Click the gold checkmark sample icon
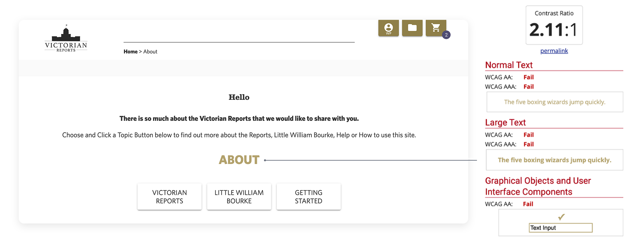The height and width of the screenshot is (246, 644). [x=561, y=217]
